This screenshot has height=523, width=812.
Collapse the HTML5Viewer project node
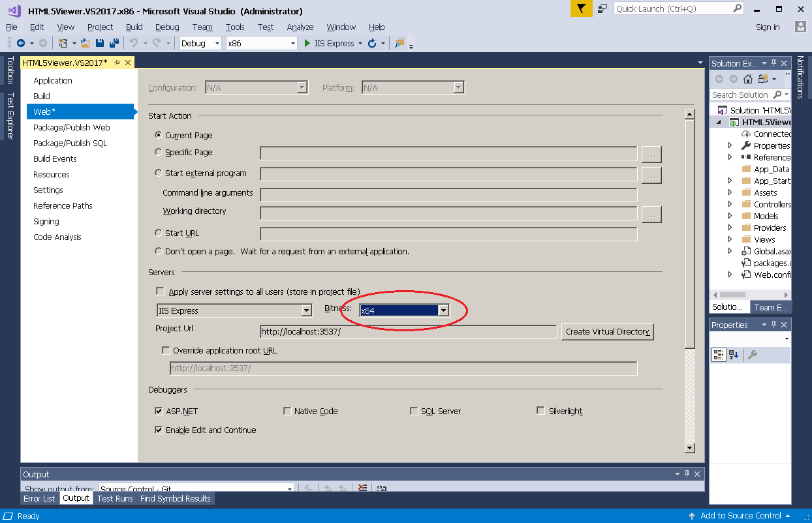point(719,122)
